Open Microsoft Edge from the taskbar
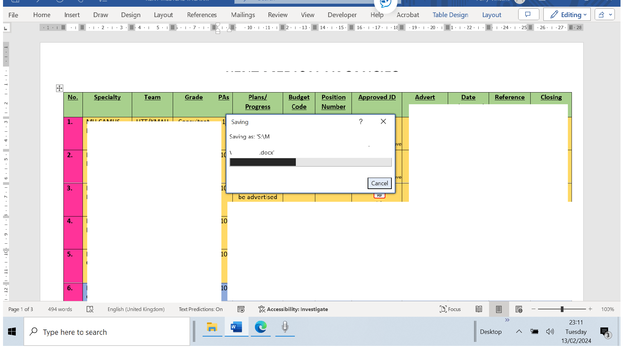644x362 pixels. pyautogui.click(x=261, y=327)
